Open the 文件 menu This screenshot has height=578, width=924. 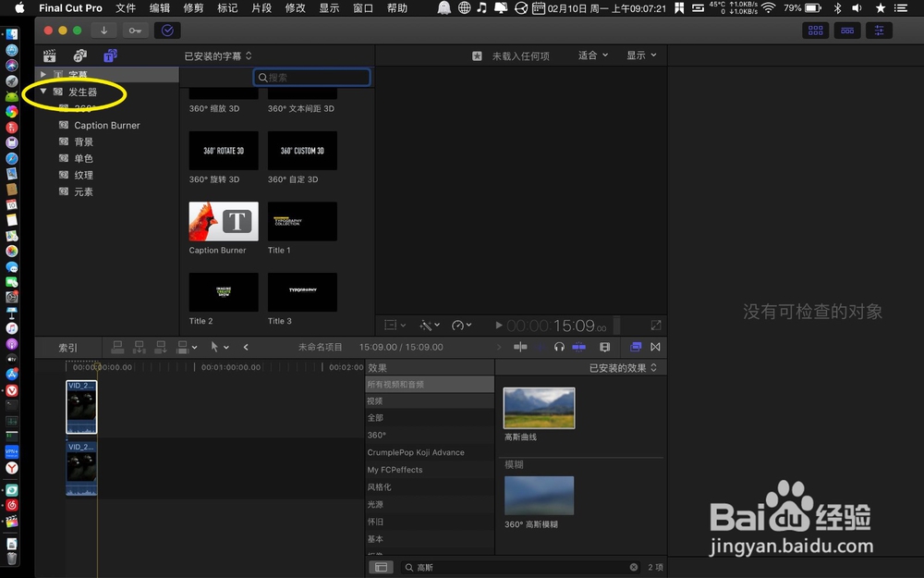(x=126, y=7)
